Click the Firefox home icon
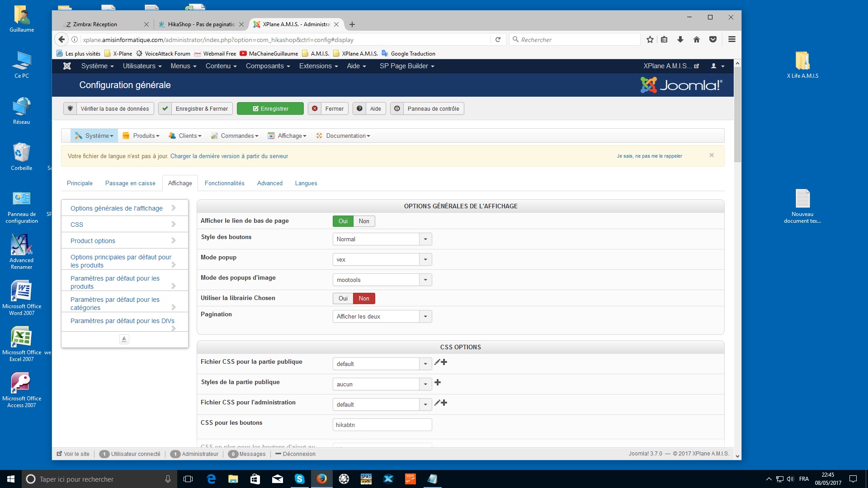 point(696,40)
